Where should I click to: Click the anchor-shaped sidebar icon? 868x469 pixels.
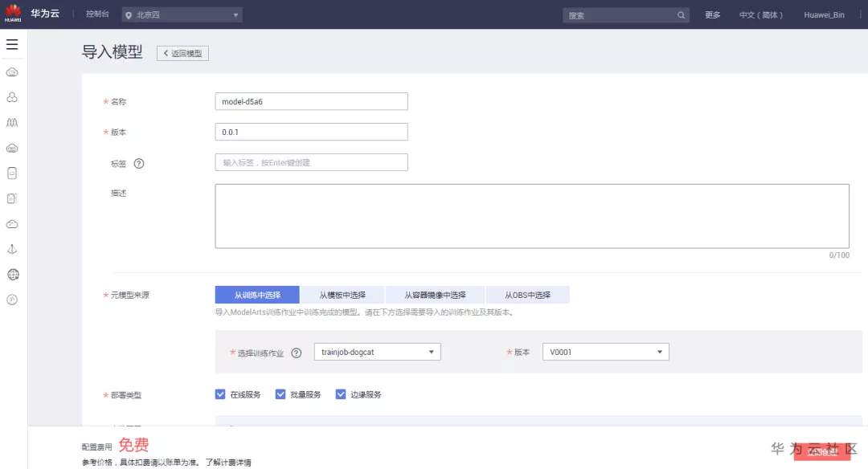pyautogui.click(x=12, y=249)
